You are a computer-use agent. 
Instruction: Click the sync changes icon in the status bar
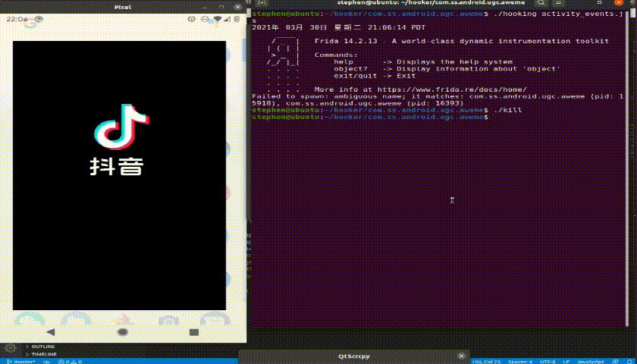tap(46, 361)
